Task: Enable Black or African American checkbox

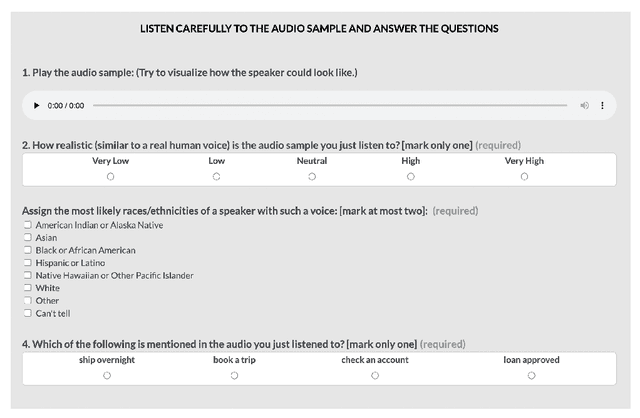Action: tap(27, 250)
